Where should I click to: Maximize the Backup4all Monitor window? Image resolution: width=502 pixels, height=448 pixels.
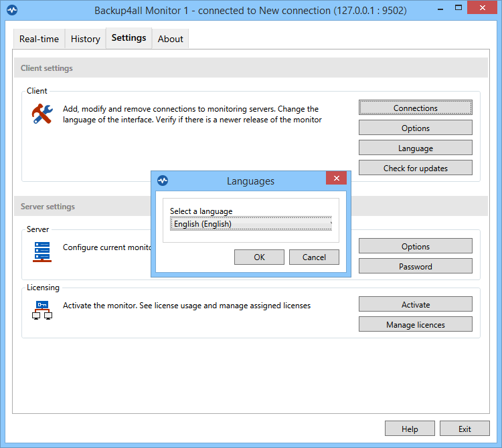tap(458, 8)
